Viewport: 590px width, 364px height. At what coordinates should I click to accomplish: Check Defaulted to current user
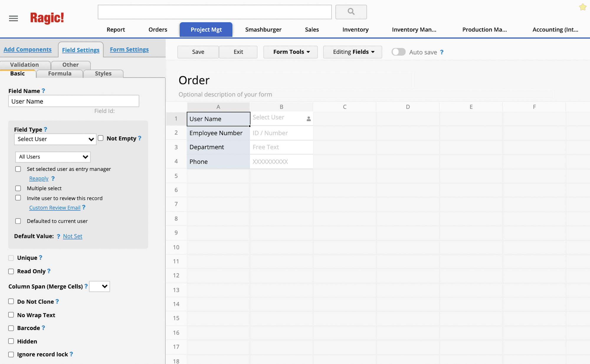pos(18,221)
